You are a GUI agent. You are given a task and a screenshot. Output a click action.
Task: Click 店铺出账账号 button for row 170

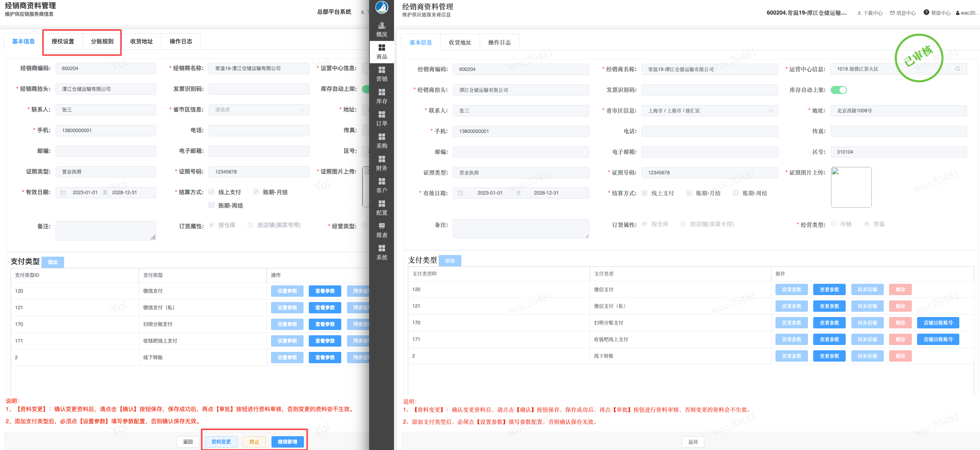point(938,323)
